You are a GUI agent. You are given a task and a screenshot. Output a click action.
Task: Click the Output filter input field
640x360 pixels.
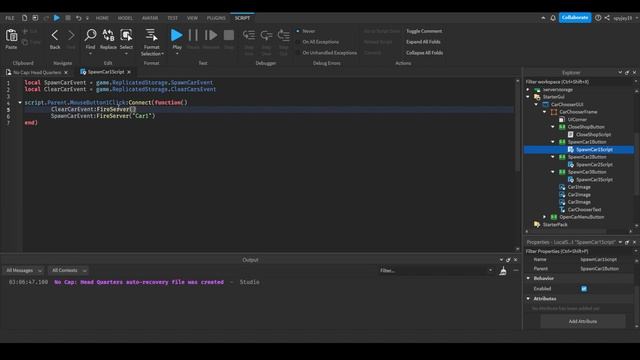point(436,271)
